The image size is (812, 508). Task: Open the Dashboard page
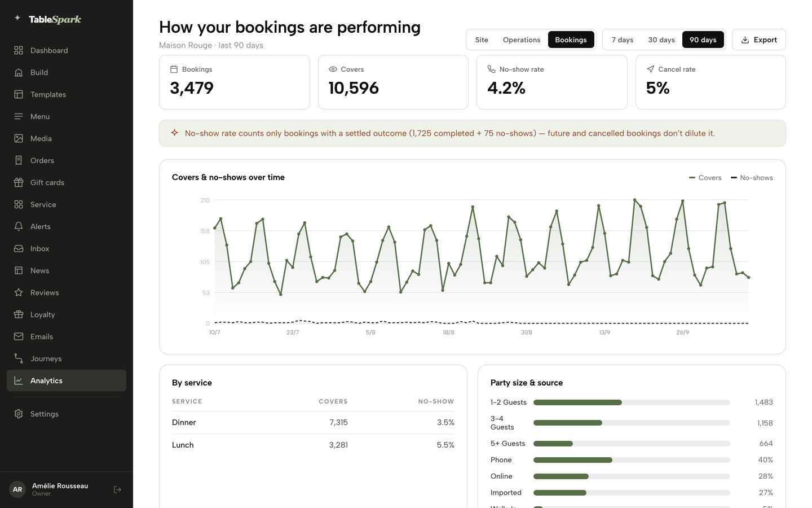(x=67, y=50)
